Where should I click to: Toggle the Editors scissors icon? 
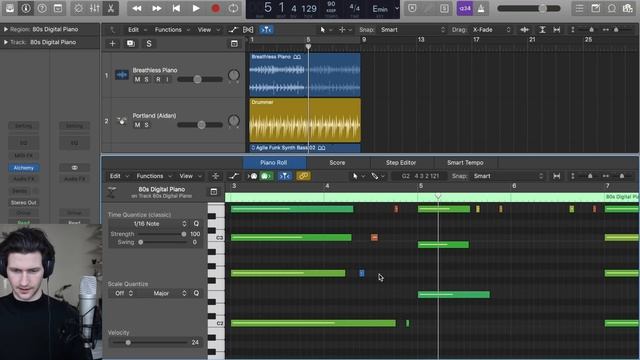point(110,8)
